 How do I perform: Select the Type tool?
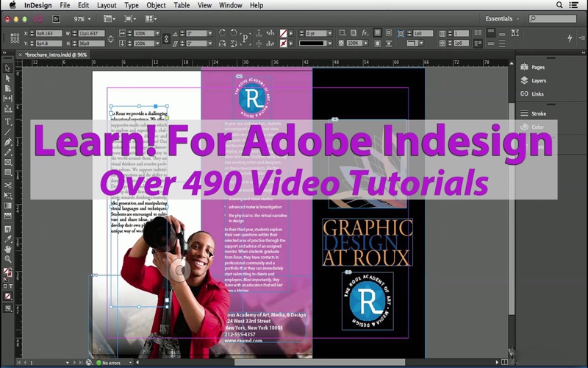tap(8, 121)
